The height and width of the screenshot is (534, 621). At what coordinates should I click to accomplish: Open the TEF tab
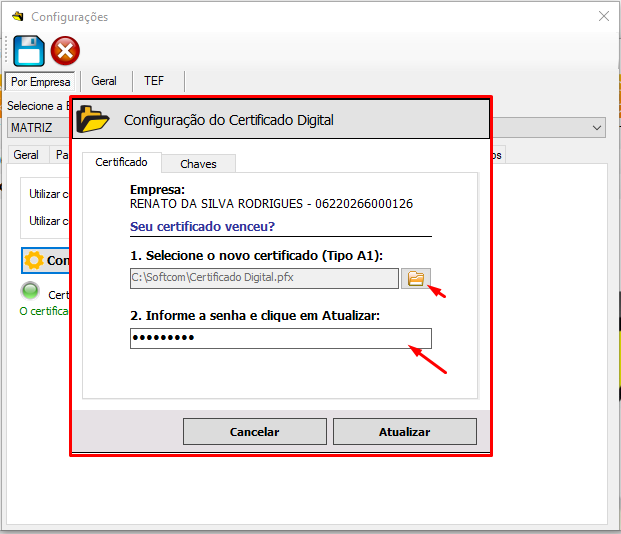154,81
